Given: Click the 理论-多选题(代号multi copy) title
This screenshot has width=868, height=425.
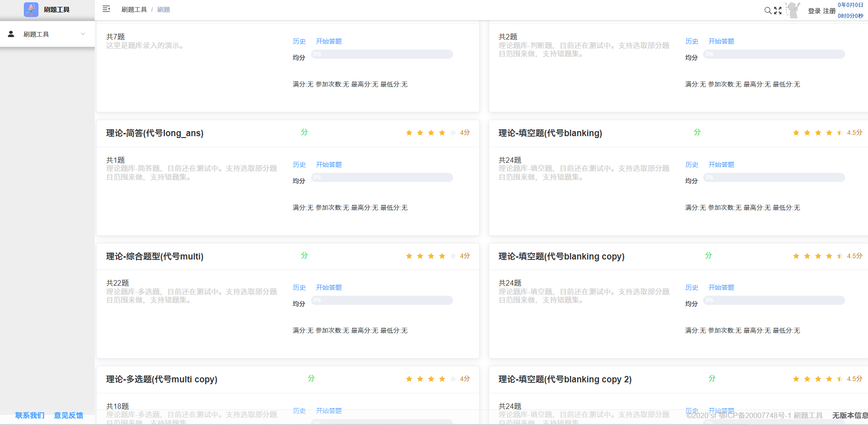Looking at the screenshot, I should pos(162,380).
